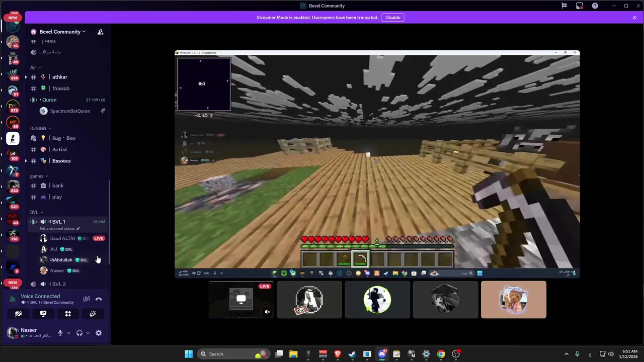Open the Sug Box channel

tap(67, 138)
